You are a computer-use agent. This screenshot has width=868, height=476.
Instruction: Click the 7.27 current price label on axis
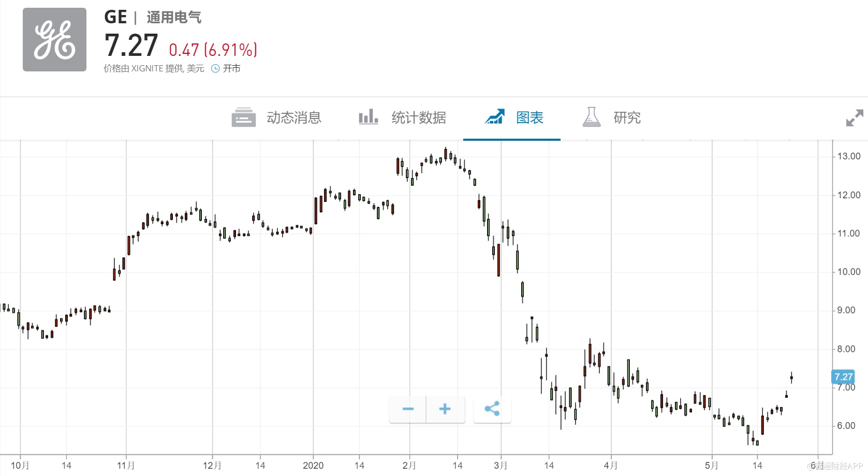(843, 377)
